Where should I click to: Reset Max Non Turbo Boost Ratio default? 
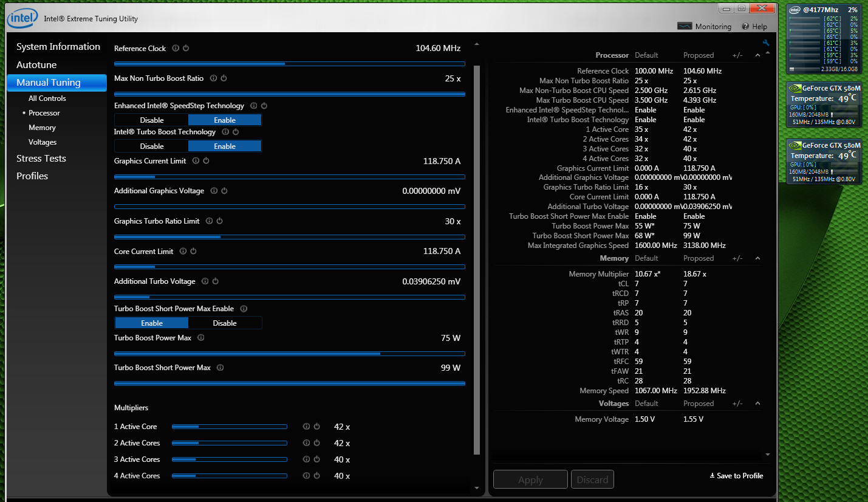click(x=224, y=78)
